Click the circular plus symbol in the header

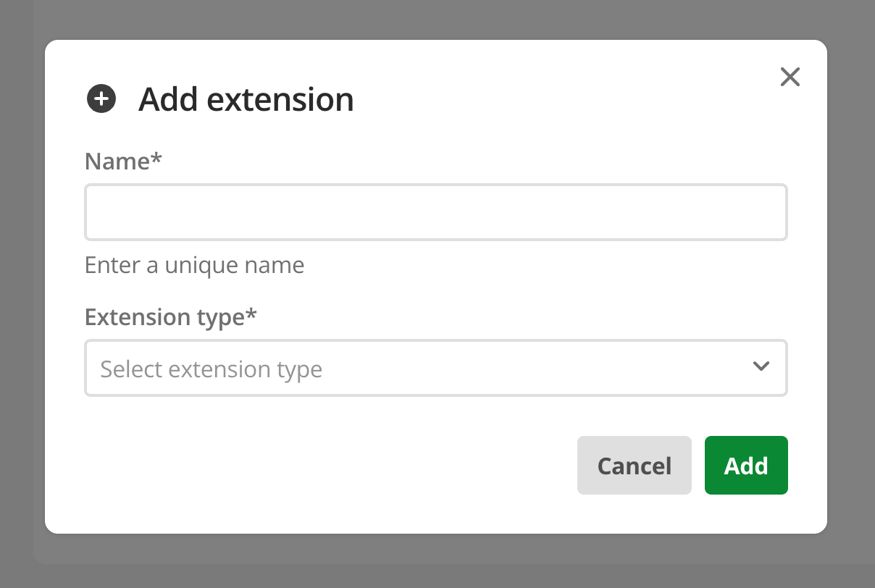click(x=101, y=98)
